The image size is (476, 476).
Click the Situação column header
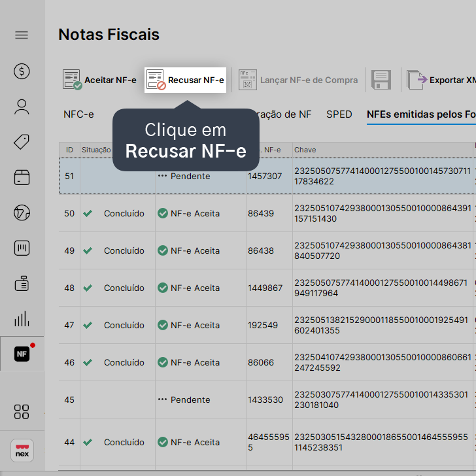tap(96, 150)
